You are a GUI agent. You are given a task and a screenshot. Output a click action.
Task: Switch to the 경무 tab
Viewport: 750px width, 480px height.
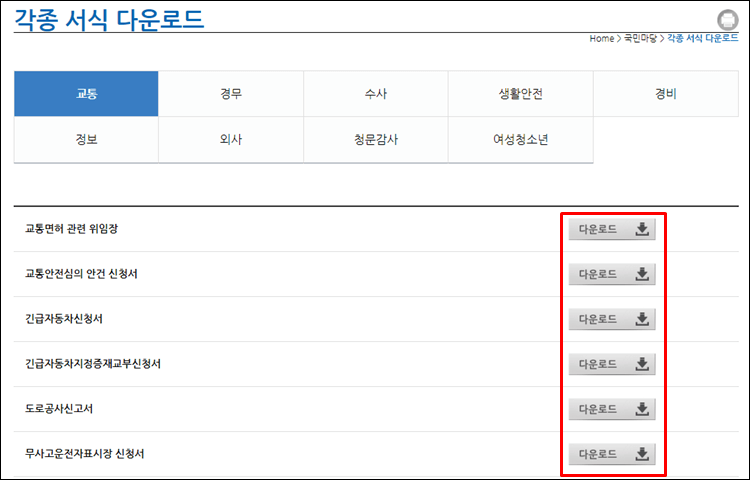click(x=231, y=94)
